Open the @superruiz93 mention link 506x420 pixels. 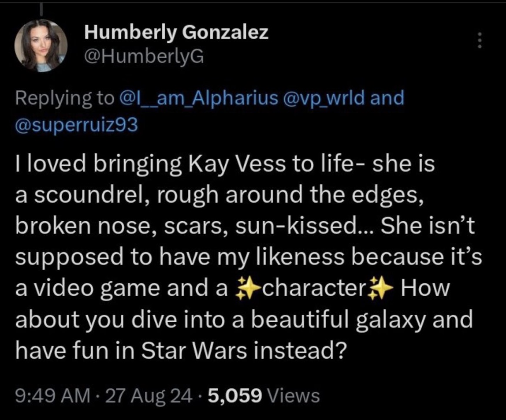tap(77, 125)
